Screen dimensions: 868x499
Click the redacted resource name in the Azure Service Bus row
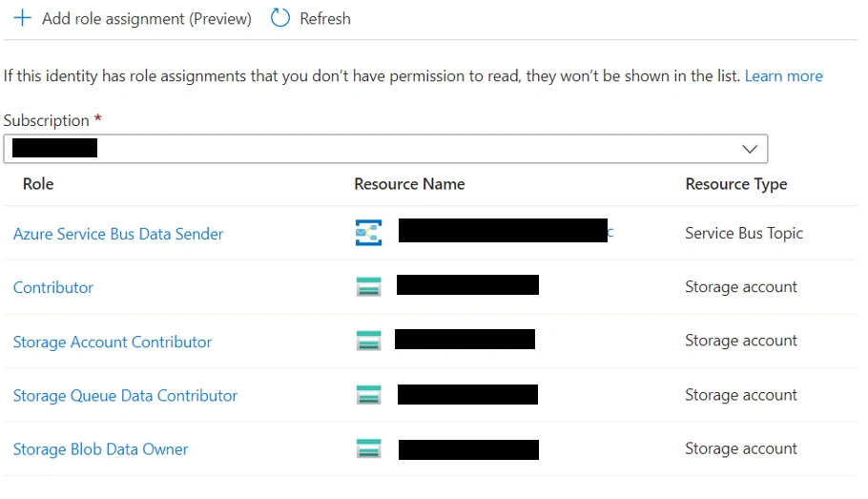pyautogui.click(x=504, y=230)
